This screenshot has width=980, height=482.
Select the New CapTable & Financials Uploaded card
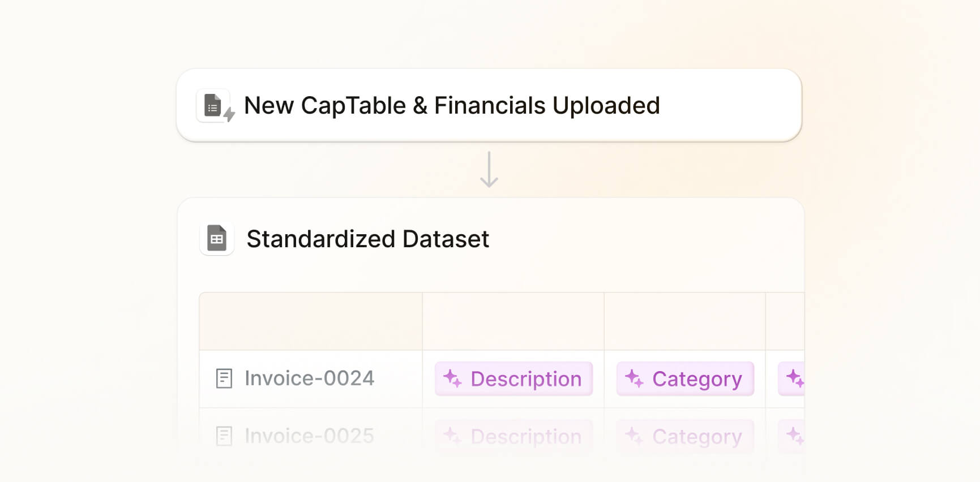[x=489, y=105]
